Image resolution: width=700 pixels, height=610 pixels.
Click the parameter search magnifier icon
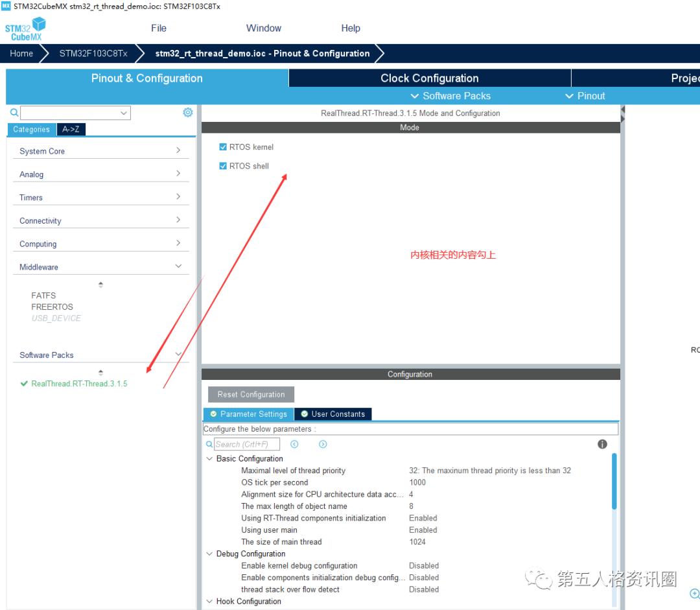pyautogui.click(x=209, y=444)
